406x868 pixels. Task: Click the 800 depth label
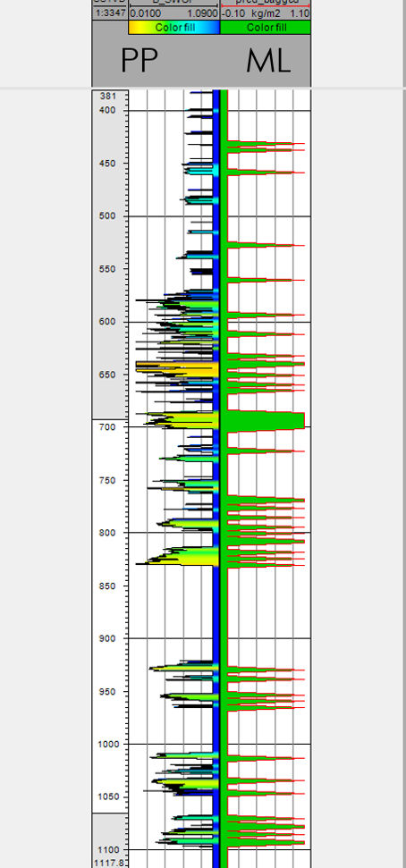coord(108,533)
